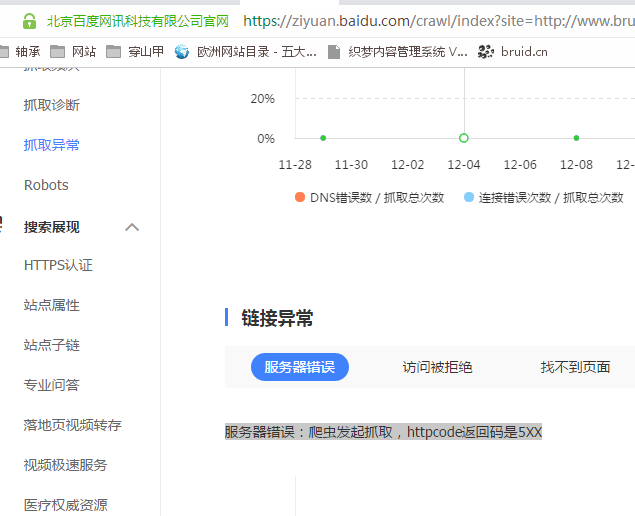The height and width of the screenshot is (516, 635).
Task: Open 抓取诊断 in the sidebar
Action: [51, 105]
